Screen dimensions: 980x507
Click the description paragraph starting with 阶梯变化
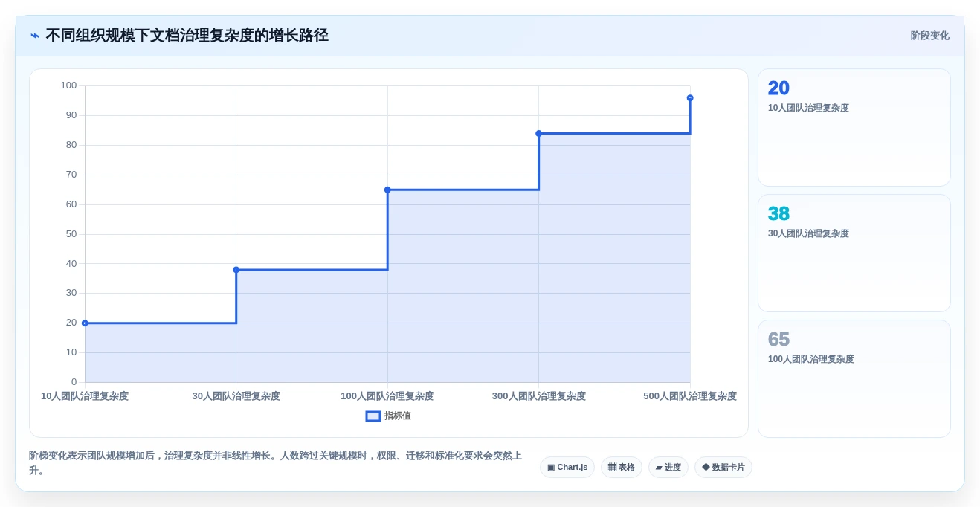pos(275,462)
